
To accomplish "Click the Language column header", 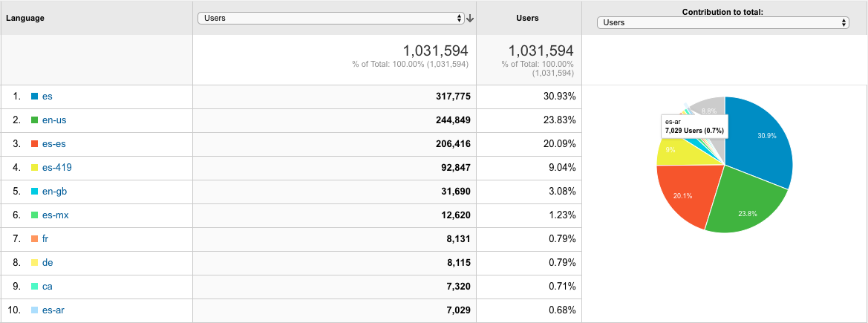I will tap(26, 18).
